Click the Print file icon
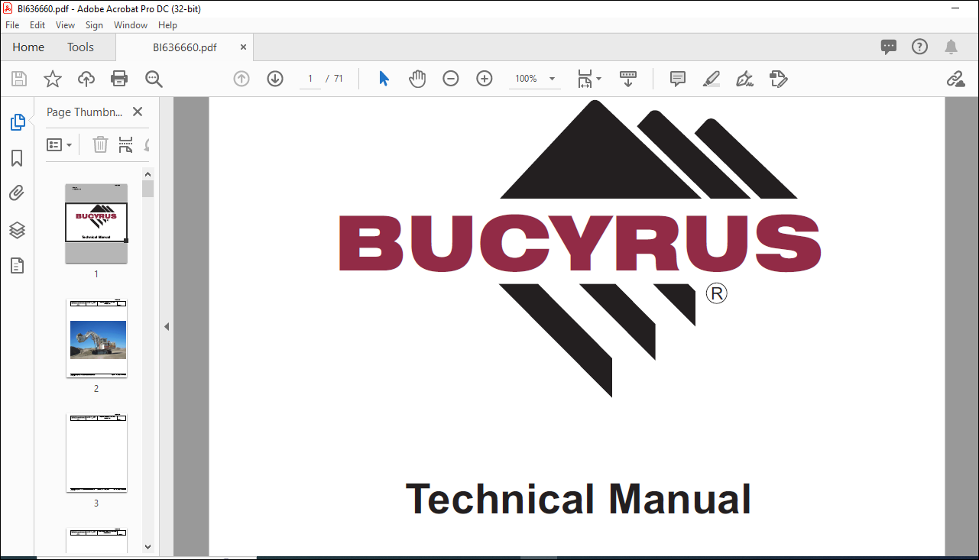This screenshot has height=560, width=979. pos(119,79)
